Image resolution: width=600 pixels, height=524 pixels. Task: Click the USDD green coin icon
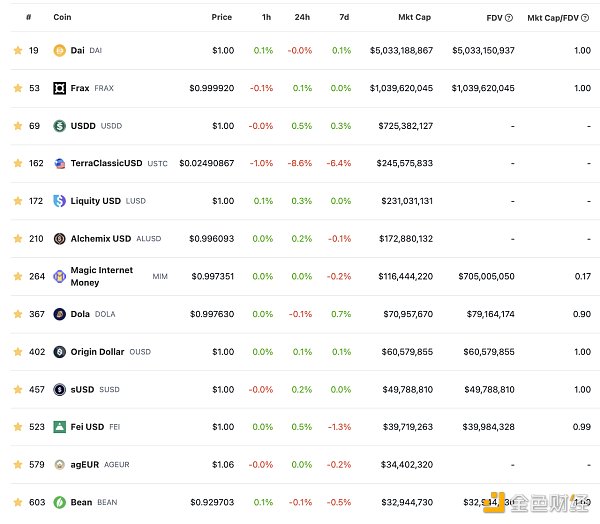[60, 126]
